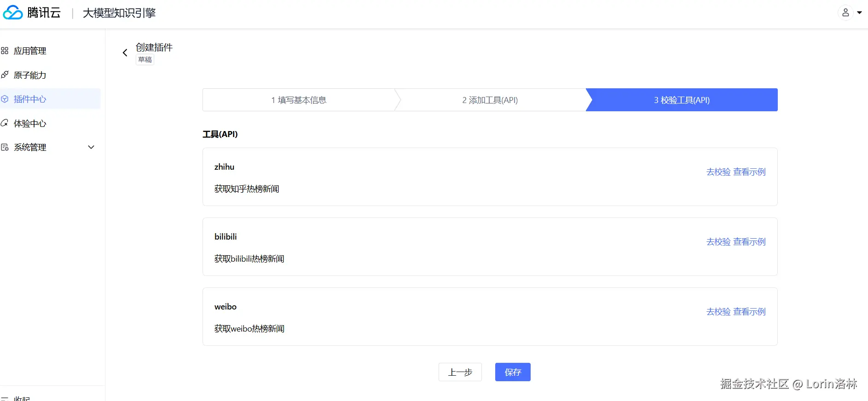The width and height of the screenshot is (868, 401).
Task: Click 查看示例 for the zhihu tool
Action: pos(749,172)
